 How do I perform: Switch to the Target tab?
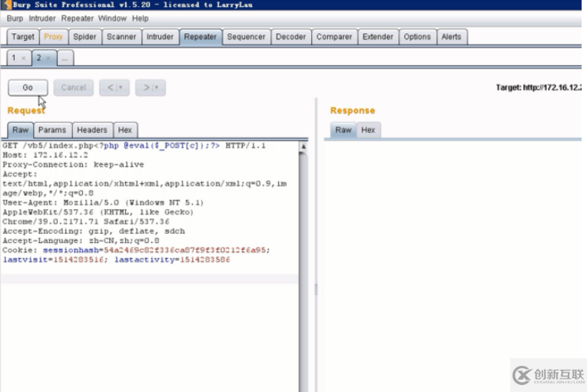click(23, 37)
